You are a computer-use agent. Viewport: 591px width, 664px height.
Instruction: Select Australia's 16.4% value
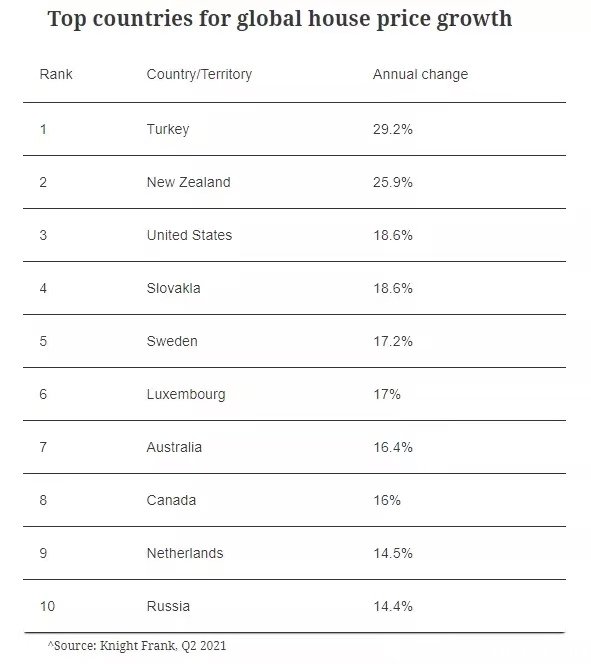[392, 447]
